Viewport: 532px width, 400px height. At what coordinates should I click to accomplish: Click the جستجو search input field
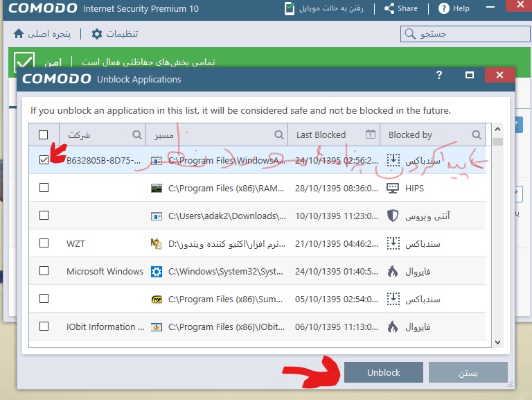(465, 34)
